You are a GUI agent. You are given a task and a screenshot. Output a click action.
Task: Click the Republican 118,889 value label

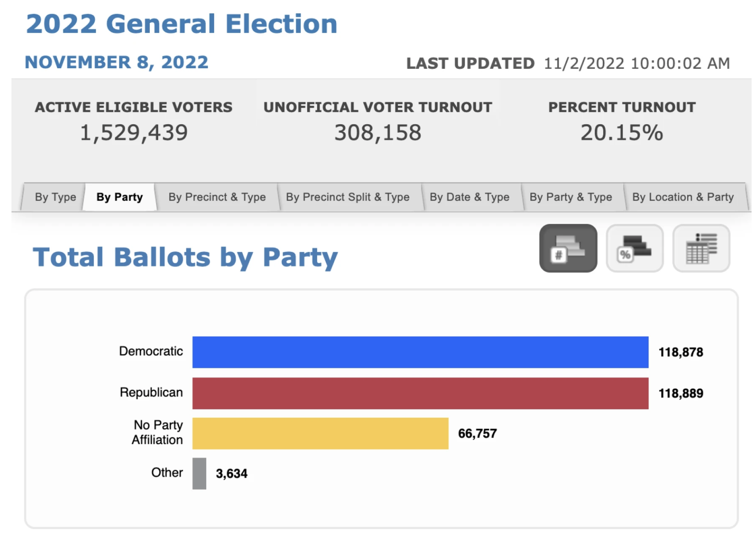coord(681,393)
